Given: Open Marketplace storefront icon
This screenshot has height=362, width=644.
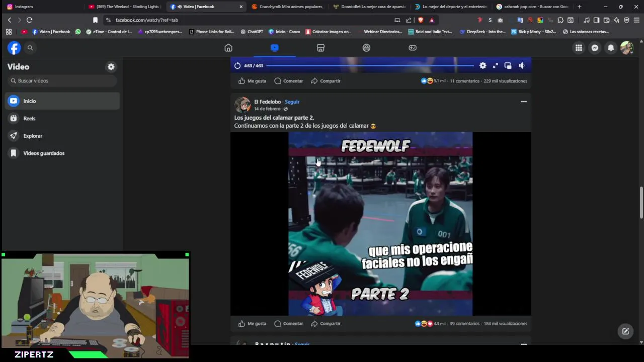Looking at the screenshot, I should [320, 48].
